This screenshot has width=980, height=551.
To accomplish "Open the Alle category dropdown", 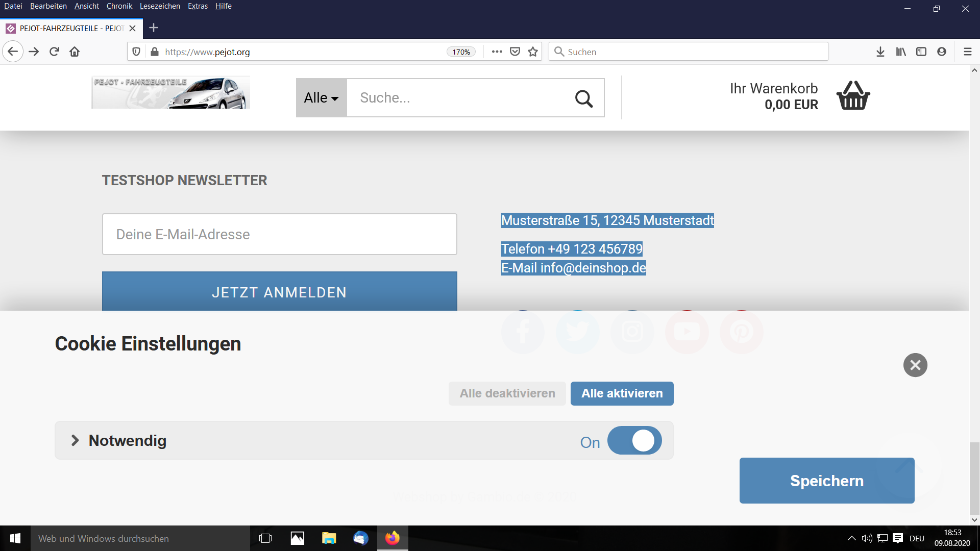I will coord(321,98).
